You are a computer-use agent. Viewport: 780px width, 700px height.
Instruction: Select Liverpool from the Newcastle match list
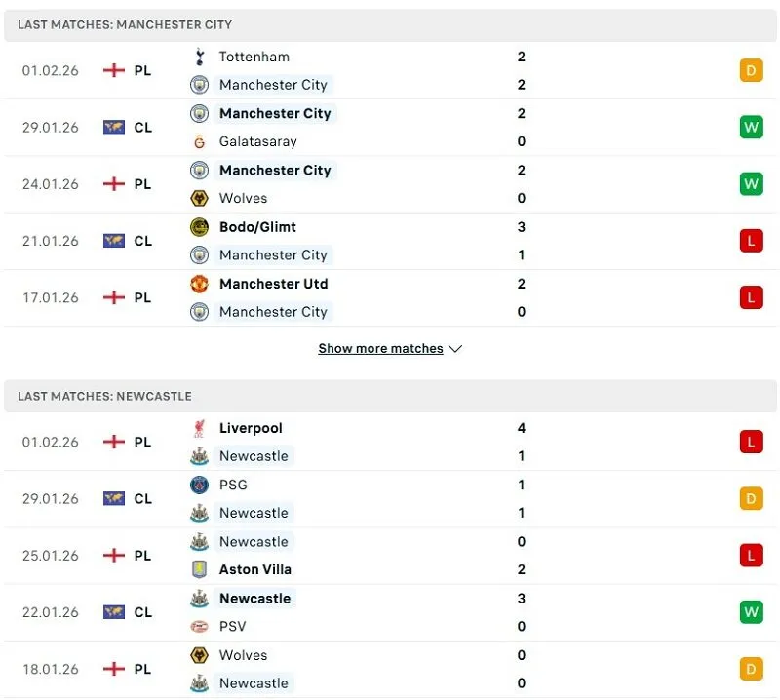(x=251, y=427)
